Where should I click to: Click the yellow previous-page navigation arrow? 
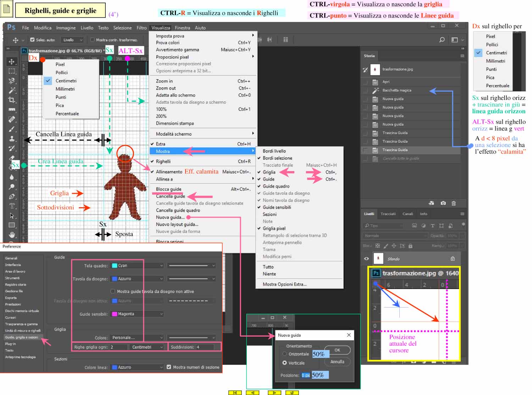[252, 393]
